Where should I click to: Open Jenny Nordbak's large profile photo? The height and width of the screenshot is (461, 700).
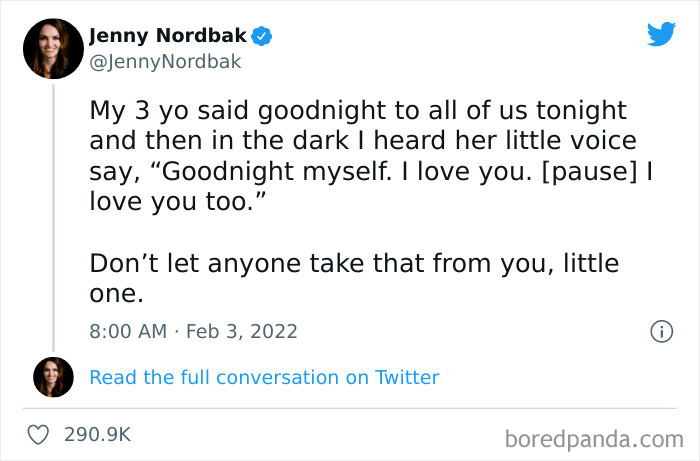click(53, 48)
